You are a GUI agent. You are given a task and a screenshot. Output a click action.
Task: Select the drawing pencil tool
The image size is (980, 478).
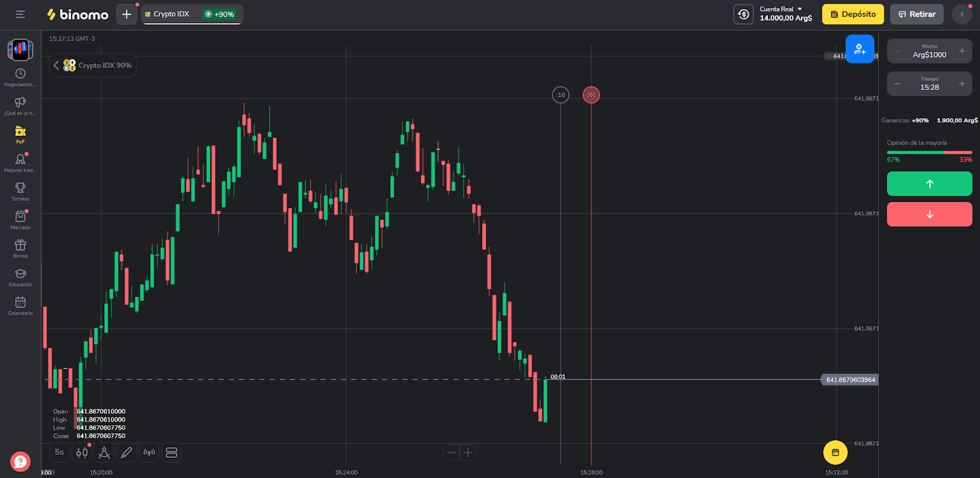click(126, 453)
